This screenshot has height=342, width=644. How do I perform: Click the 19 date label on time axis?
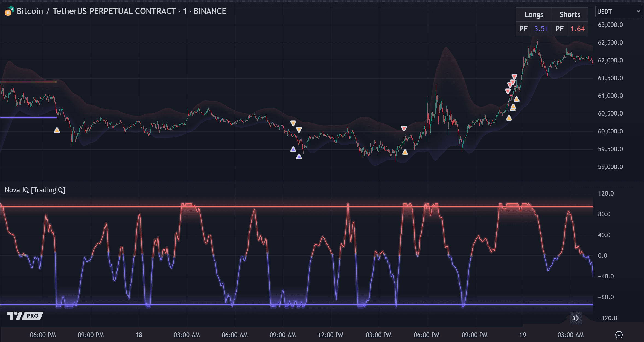(523, 335)
